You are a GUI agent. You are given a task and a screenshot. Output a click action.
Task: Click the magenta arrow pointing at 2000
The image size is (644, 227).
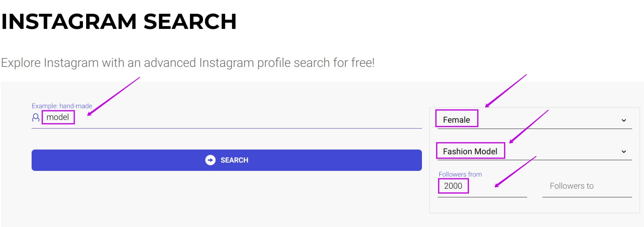[516, 171]
